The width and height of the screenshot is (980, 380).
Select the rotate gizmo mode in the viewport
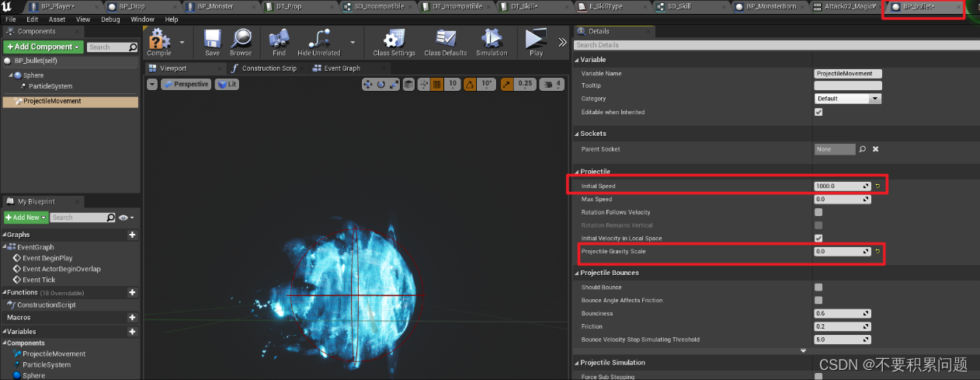click(x=381, y=84)
